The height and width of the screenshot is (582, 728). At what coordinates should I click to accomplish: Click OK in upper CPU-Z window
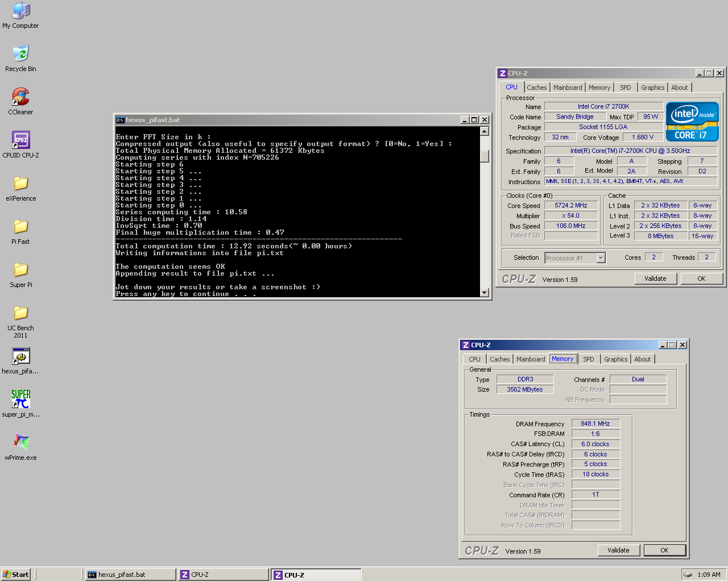point(701,278)
